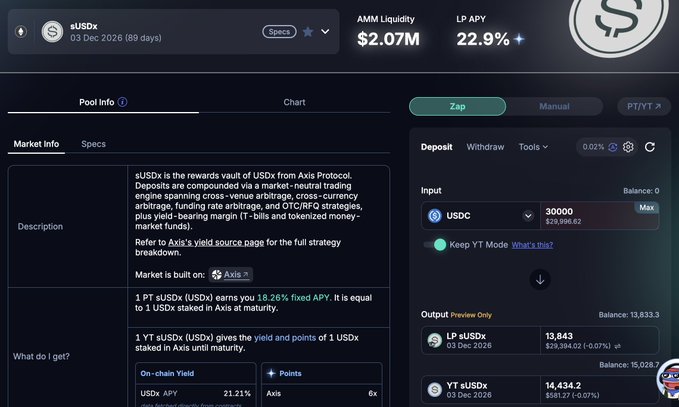Click the AMM Liquidity $2.07M value
The image size is (679, 407).
click(x=388, y=39)
